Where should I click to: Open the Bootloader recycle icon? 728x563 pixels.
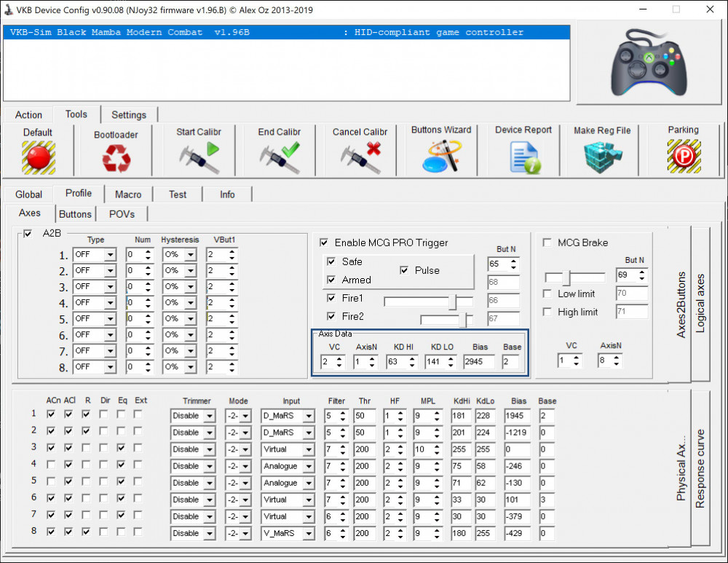pos(115,158)
